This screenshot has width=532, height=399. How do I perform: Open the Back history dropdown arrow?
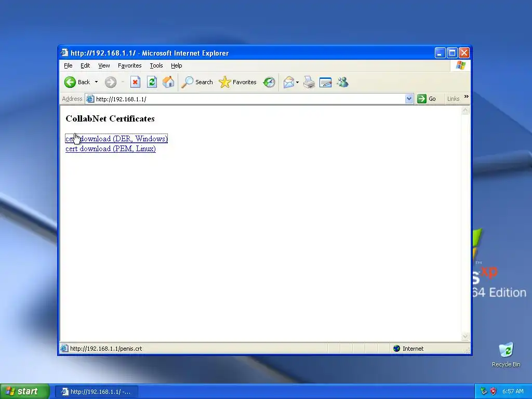coord(96,82)
